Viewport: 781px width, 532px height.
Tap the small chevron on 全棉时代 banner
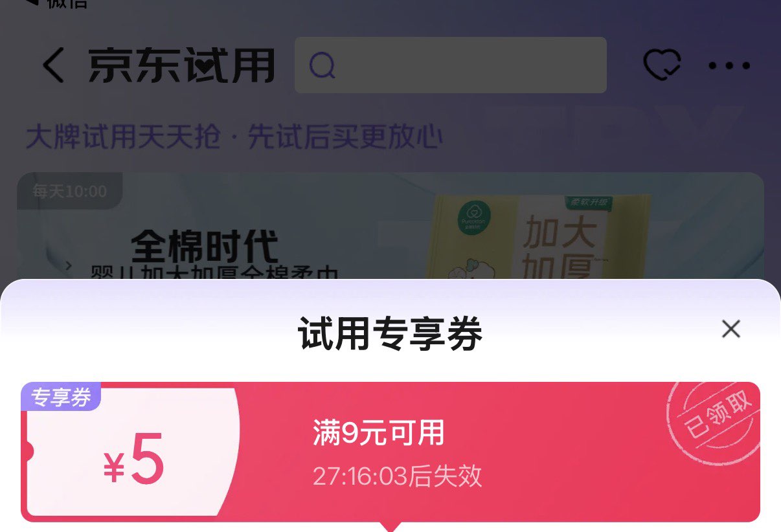[69, 265]
